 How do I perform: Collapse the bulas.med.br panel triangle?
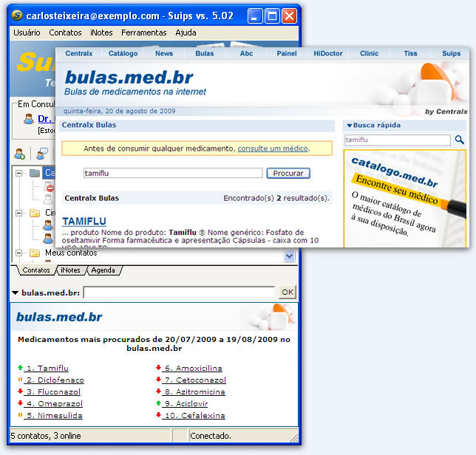(x=15, y=293)
